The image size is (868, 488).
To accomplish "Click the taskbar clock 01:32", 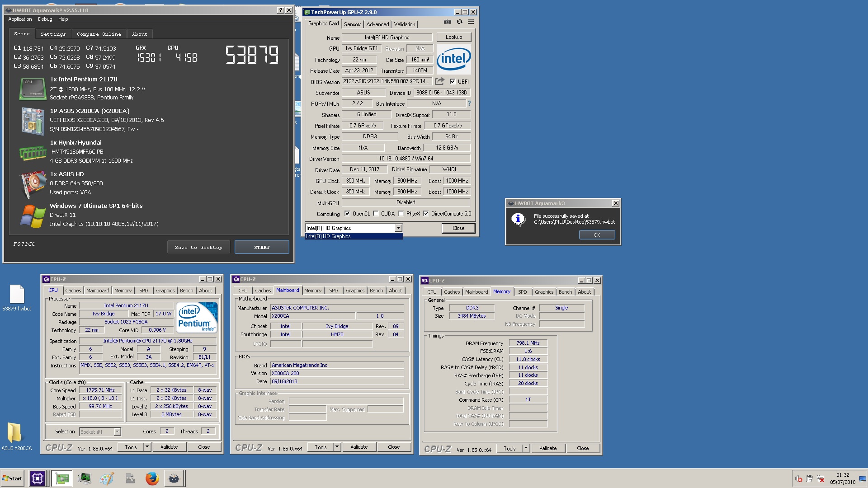I will tap(843, 475).
